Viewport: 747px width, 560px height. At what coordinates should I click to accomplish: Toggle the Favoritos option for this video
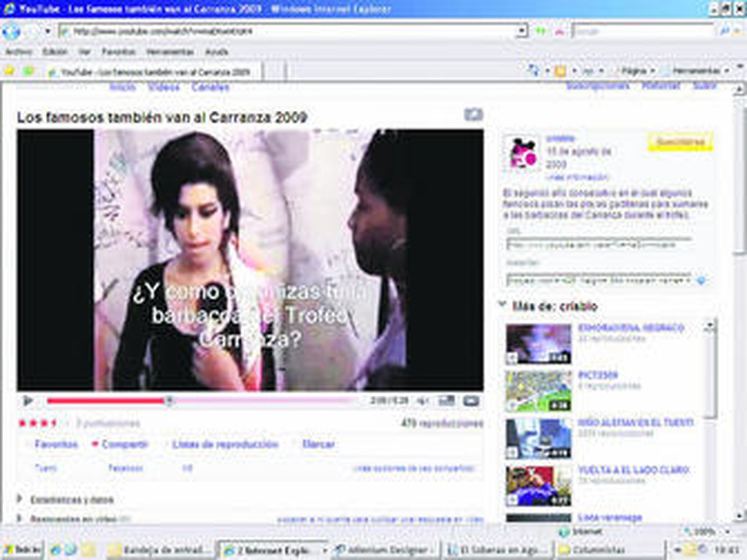56,444
